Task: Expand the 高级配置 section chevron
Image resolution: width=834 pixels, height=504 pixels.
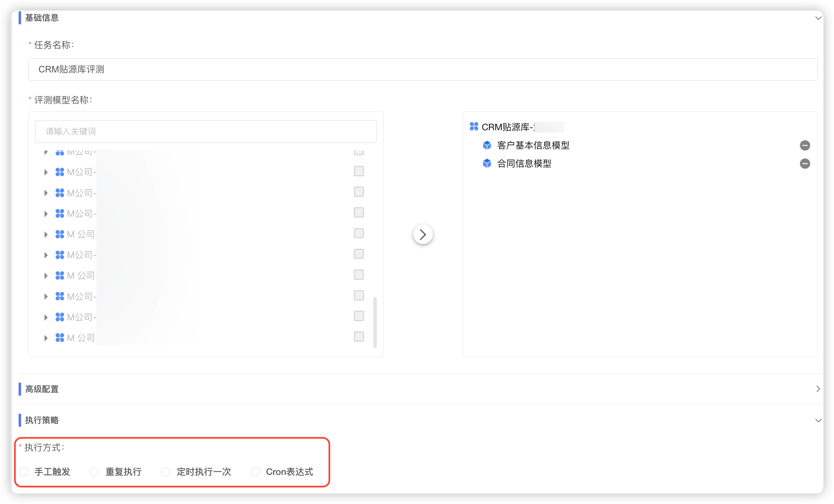Action: pos(818,389)
